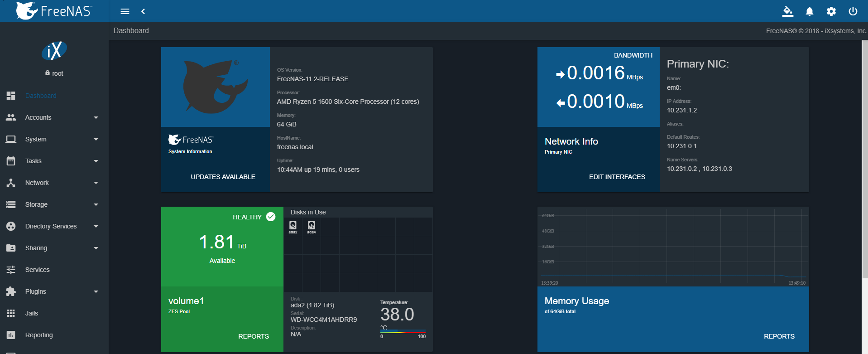Click the iX logo avatar
The image size is (868, 354).
click(54, 51)
